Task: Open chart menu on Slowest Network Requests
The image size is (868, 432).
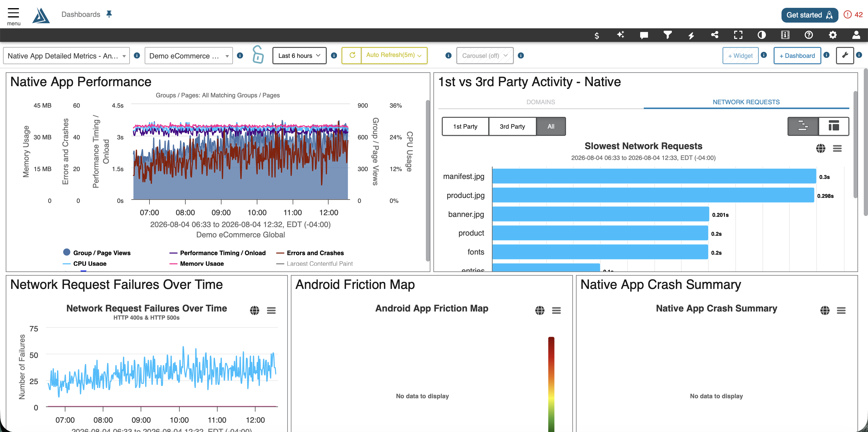Action: (837, 148)
